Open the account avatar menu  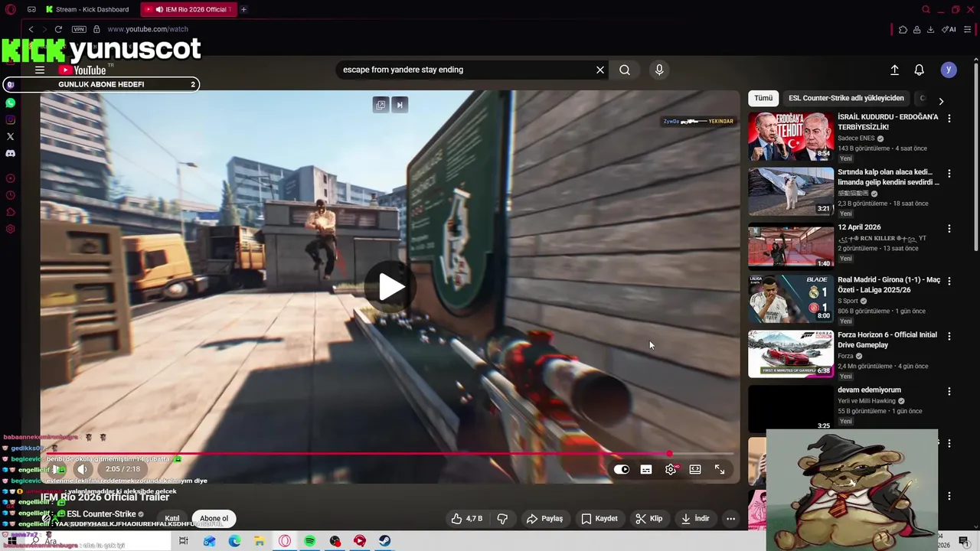click(x=949, y=70)
